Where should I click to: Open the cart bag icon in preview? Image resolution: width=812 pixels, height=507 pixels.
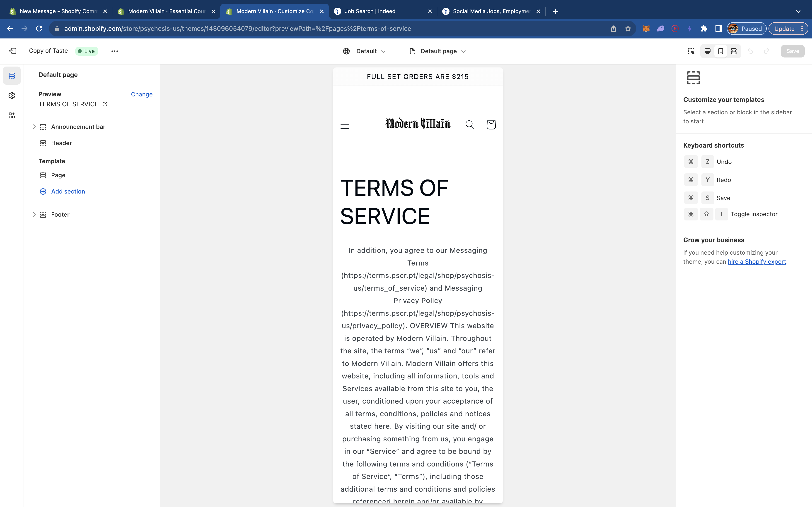click(491, 125)
